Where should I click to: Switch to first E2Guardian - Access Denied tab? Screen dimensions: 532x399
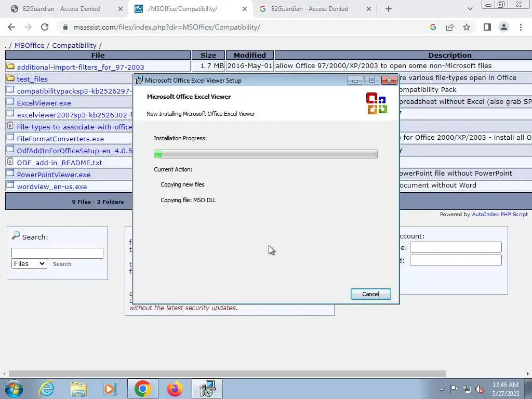tap(64, 9)
